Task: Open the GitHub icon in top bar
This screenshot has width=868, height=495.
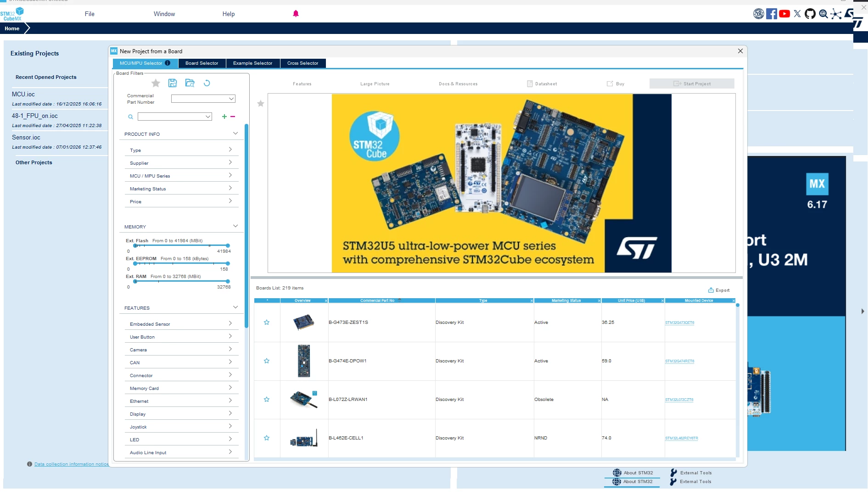Action: click(810, 14)
